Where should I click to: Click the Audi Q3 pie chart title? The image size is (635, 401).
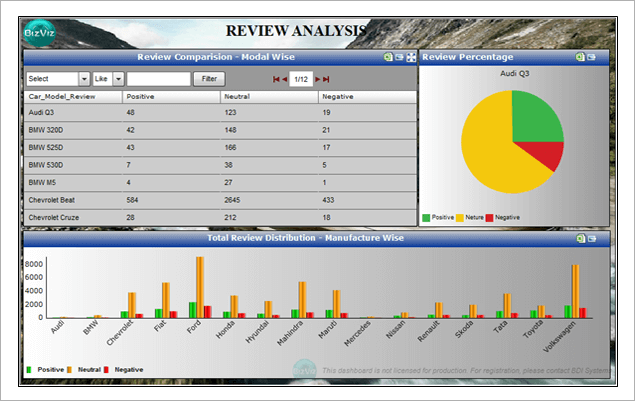click(x=515, y=74)
